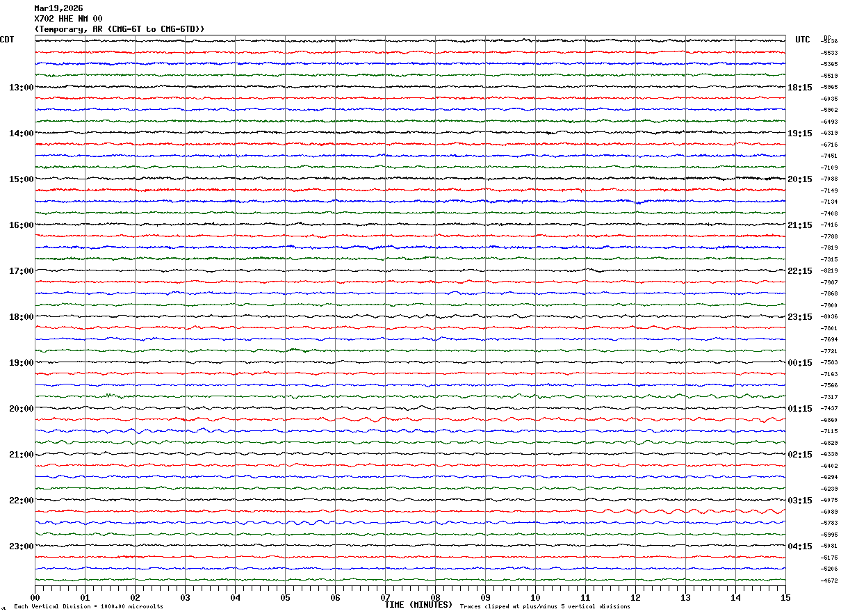
Task: Click the '13:00' CDT hour label
Action: [x=22, y=88]
